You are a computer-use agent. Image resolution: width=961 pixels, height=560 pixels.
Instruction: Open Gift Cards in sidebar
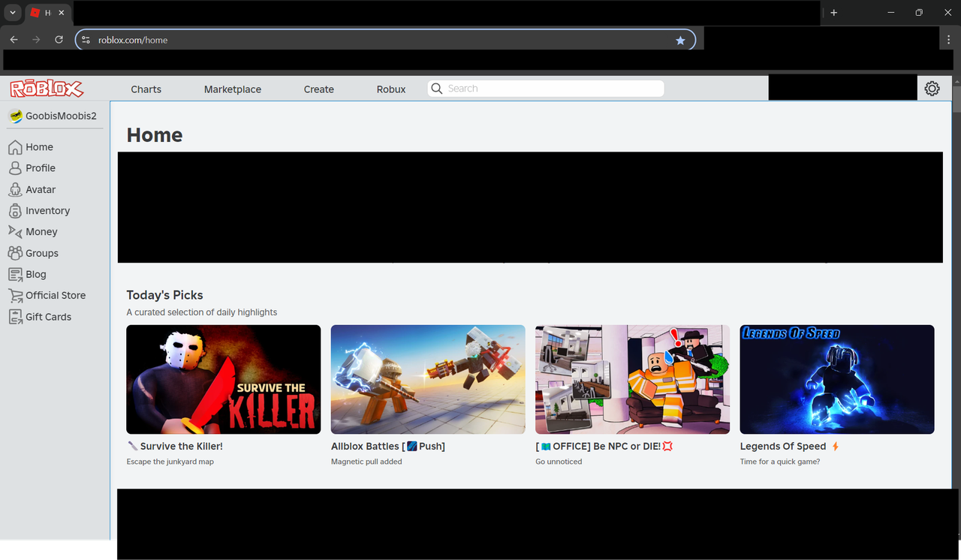pos(49,317)
